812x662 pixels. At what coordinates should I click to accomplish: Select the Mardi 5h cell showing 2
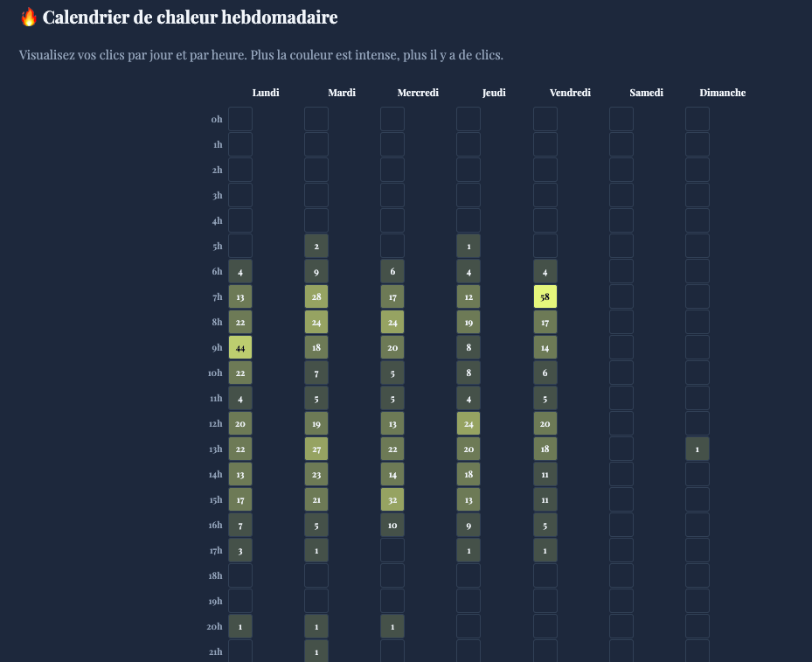(x=316, y=247)
